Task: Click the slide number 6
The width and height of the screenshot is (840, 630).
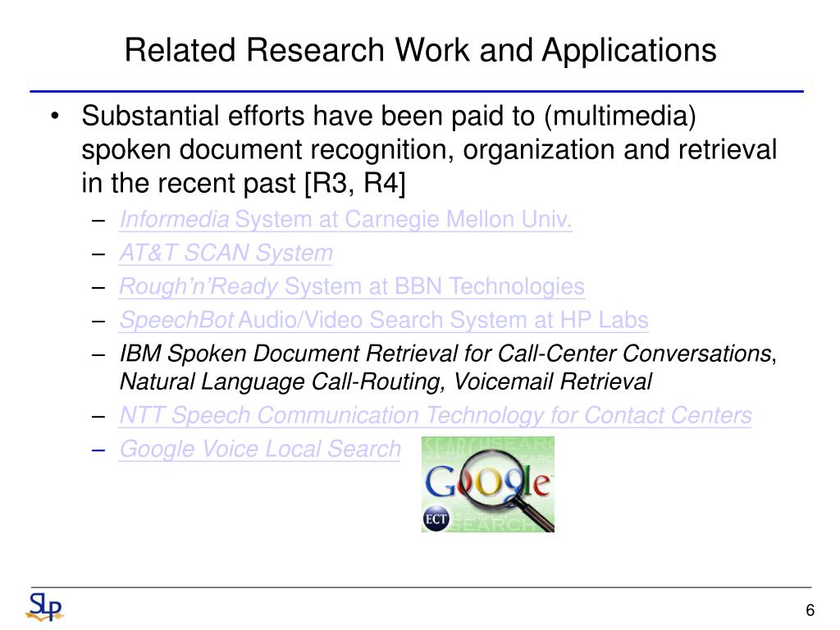Action: point(810,610)
